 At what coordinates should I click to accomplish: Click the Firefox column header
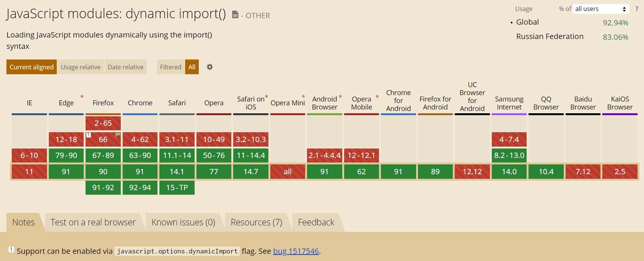pyautogui.click(x=103, y=103)
